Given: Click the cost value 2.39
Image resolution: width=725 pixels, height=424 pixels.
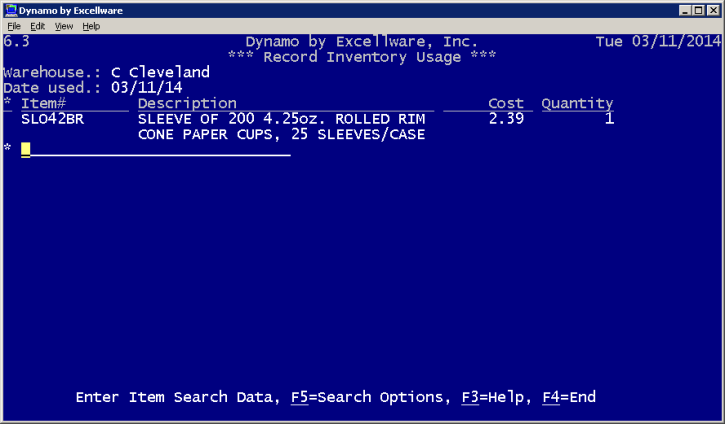Looking at the screenshot, I should point(506,119).
